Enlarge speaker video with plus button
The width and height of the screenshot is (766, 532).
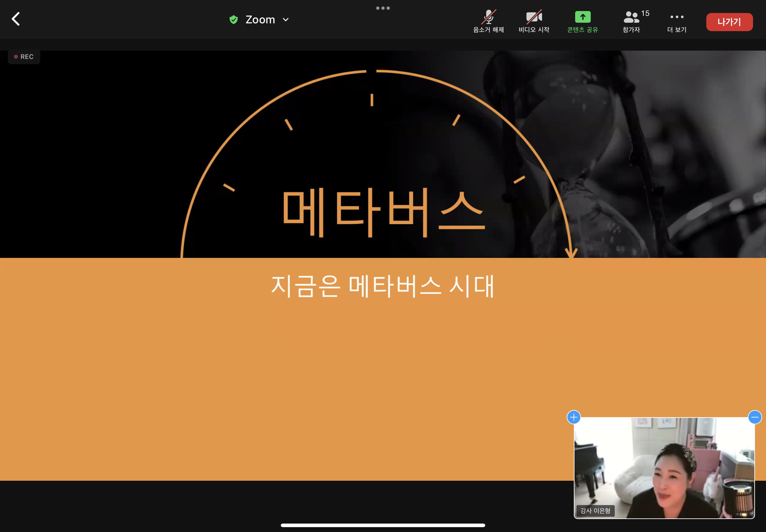click(574, 417)
